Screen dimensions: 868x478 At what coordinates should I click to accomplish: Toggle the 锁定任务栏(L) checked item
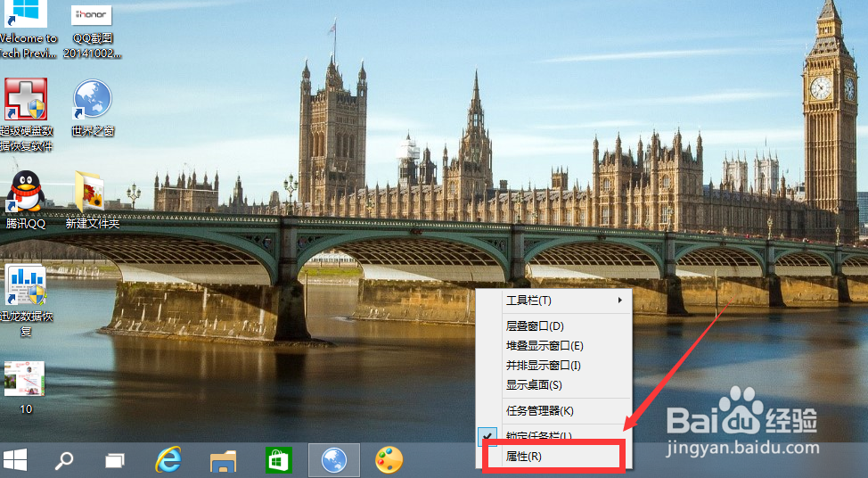coord(553,435)
